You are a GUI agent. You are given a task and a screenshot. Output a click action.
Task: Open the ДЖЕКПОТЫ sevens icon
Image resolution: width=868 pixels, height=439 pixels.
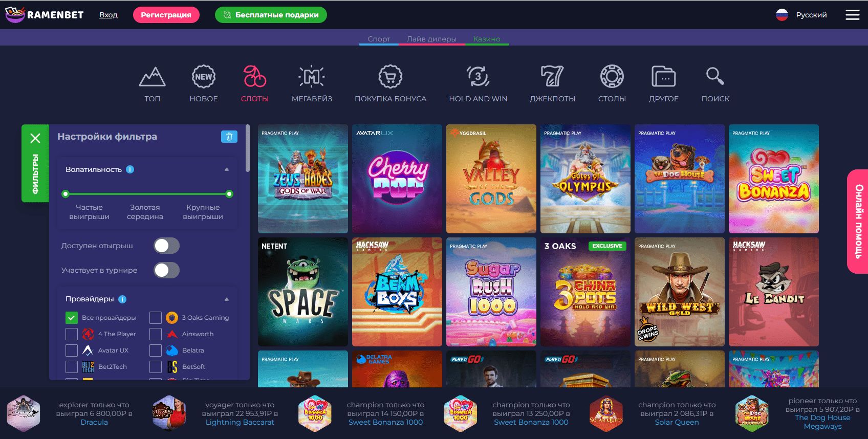(x=552, y=77)
